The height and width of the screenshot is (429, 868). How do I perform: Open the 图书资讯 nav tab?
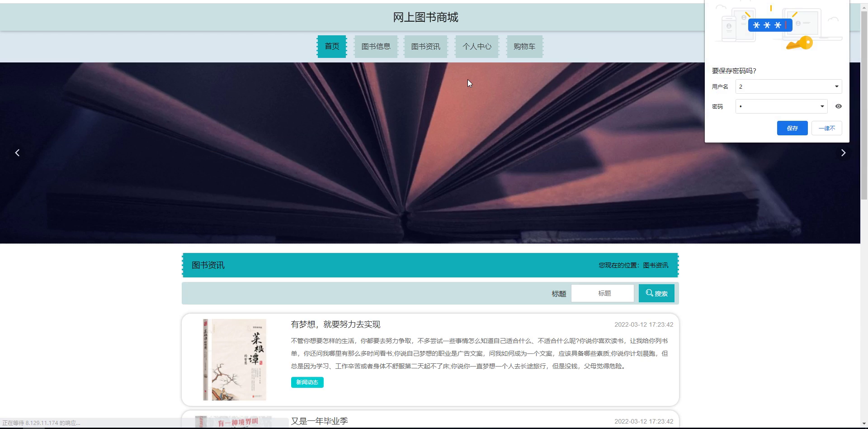tap(425, 47)
